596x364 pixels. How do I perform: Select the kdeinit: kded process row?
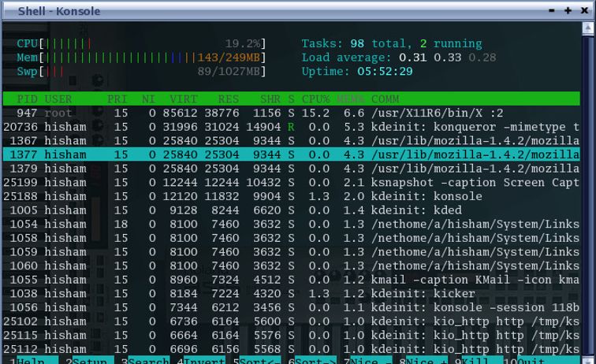point(292,210)
